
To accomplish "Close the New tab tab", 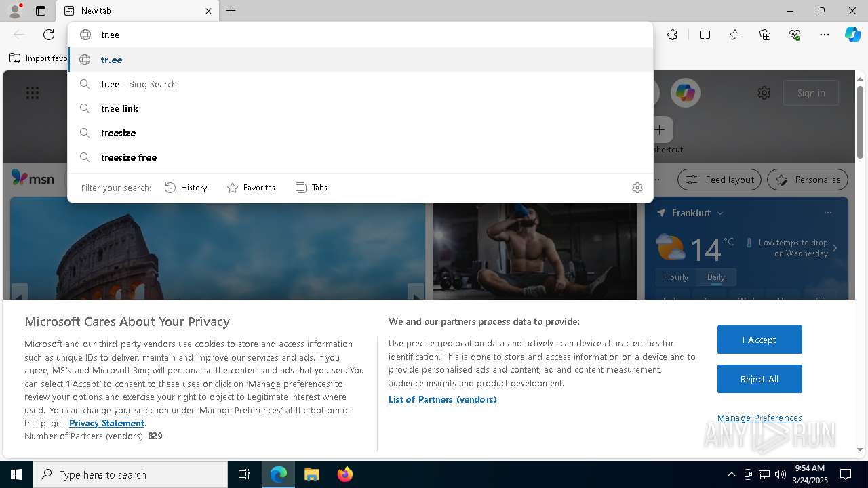I will coord(208,11).
